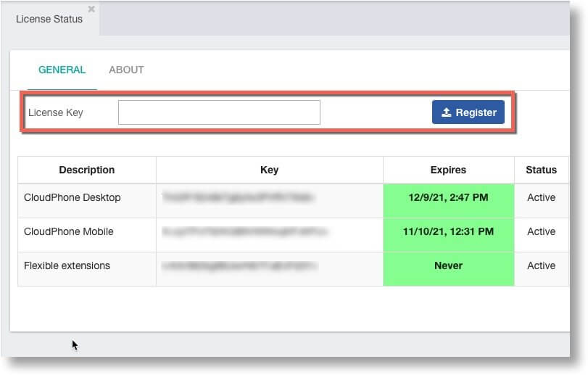
Task: Switch to the ABOUT tab
Action: [x=126, y=70]
